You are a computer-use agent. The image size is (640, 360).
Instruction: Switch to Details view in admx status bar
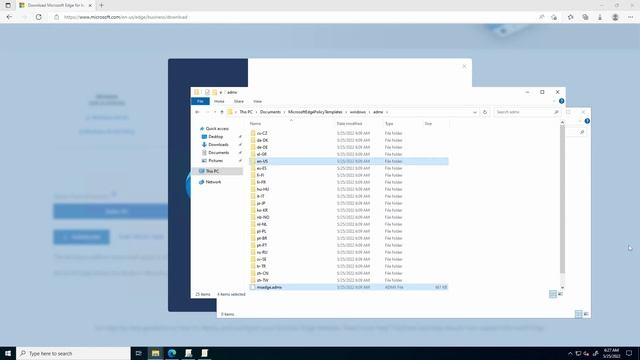point(553,294)
